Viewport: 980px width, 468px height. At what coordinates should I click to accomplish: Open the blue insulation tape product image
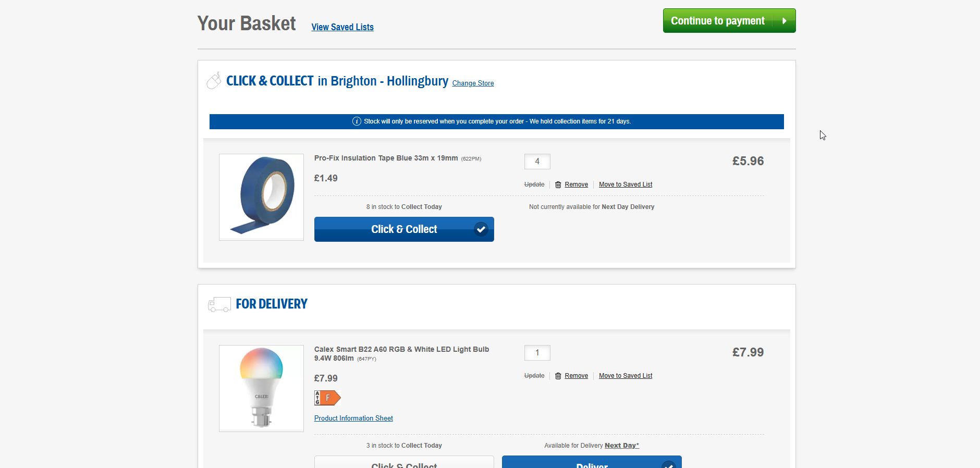[261, 197]
